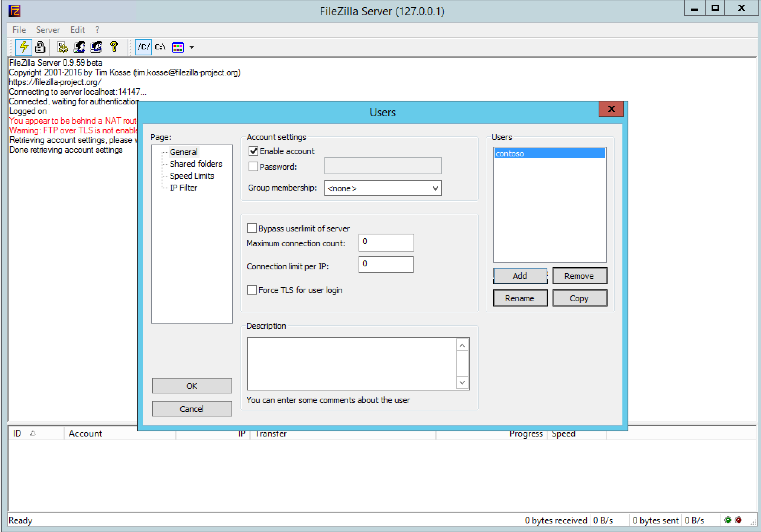Uncheck Enable account checkbox
761x532 pixels.
point(253,151)
